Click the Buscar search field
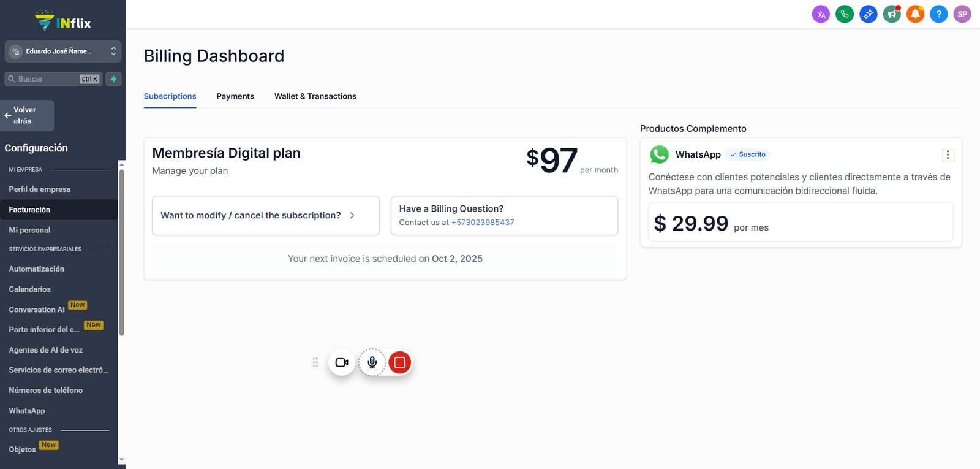The width and height of the screenshot is (980, 469). 53,79
